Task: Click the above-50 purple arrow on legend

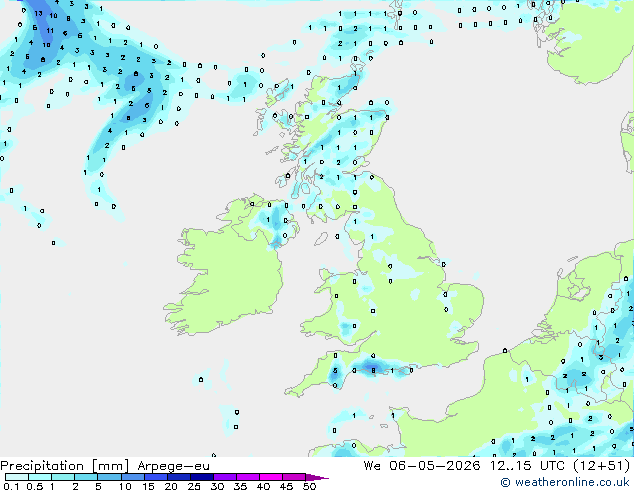Action: pyautogui.click(x=317, y=477)
